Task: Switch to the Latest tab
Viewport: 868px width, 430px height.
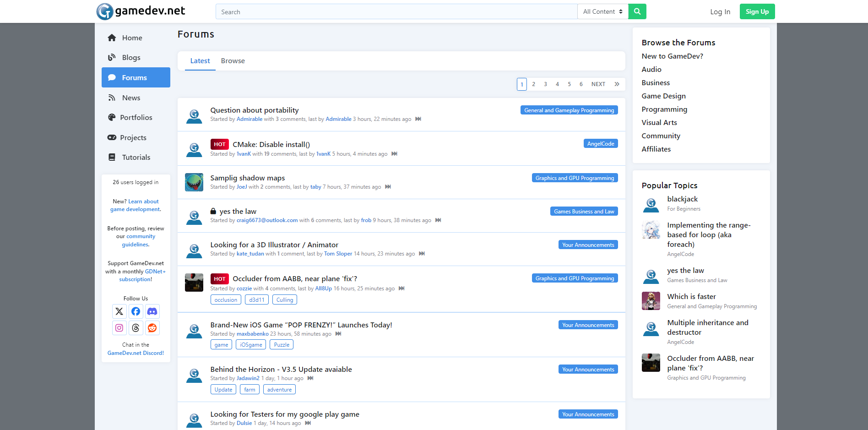Action: [x=200, y=61]
